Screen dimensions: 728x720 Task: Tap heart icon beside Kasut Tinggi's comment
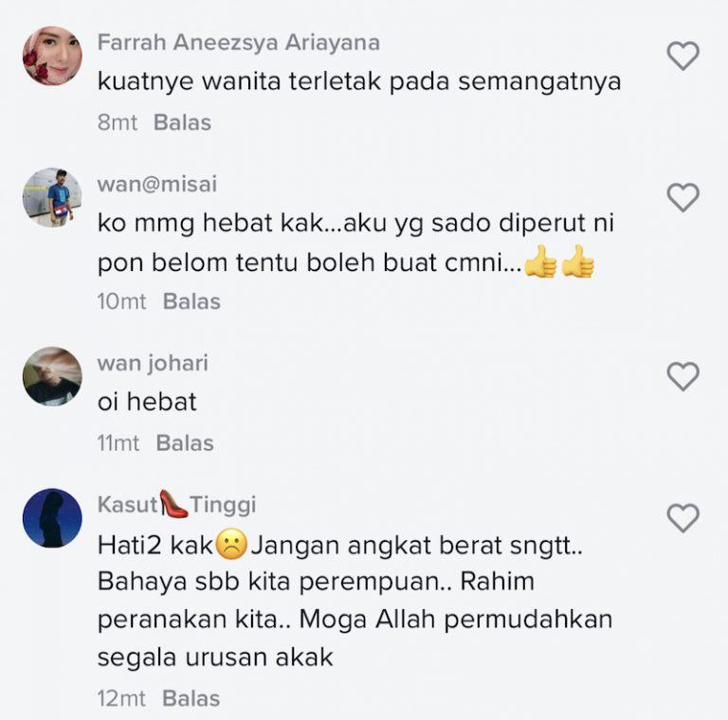(682, 517)
